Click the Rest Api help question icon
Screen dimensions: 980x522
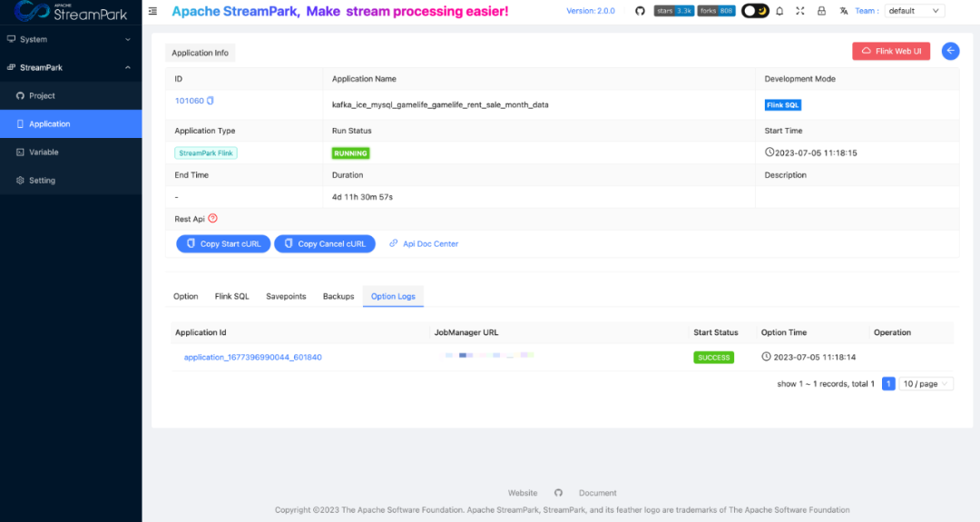(x=213, y=219)
